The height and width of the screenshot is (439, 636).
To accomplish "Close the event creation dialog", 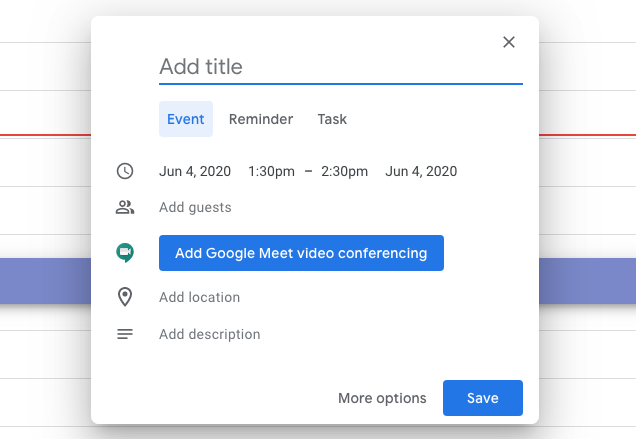I will pyautogui.click(x=509, y=42).
